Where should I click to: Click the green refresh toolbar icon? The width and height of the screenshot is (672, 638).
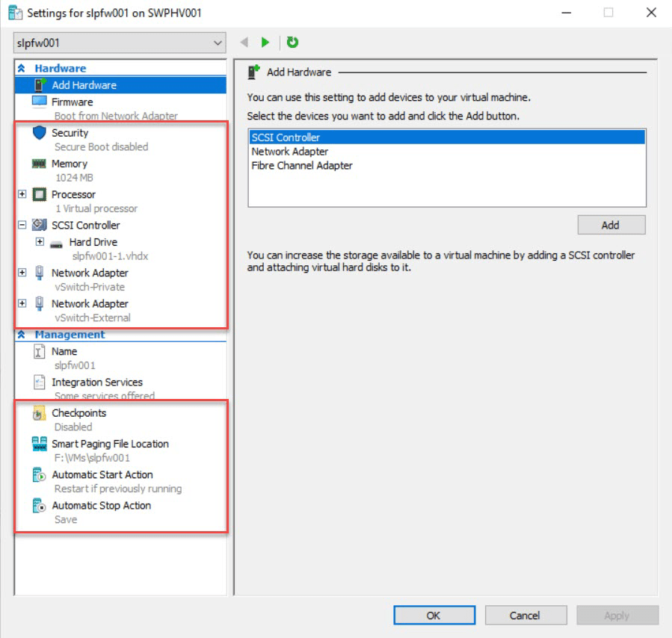click(x=292, y=43)
